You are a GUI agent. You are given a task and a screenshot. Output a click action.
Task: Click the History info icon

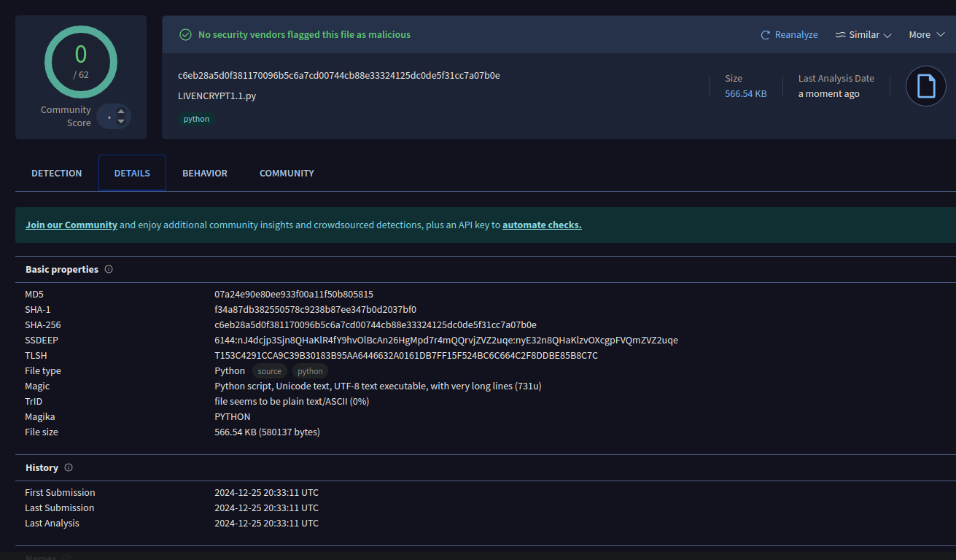[69, 467]
